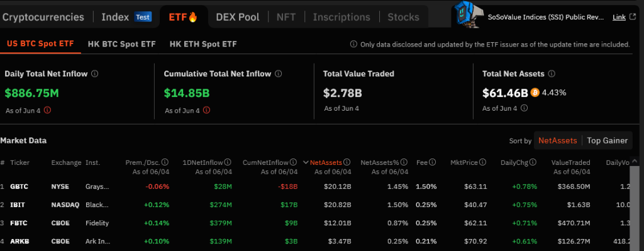Click info icon beside Daily Total Net Inflow
The width and height of the screenshot is (644, 251).
pos(94,74)
